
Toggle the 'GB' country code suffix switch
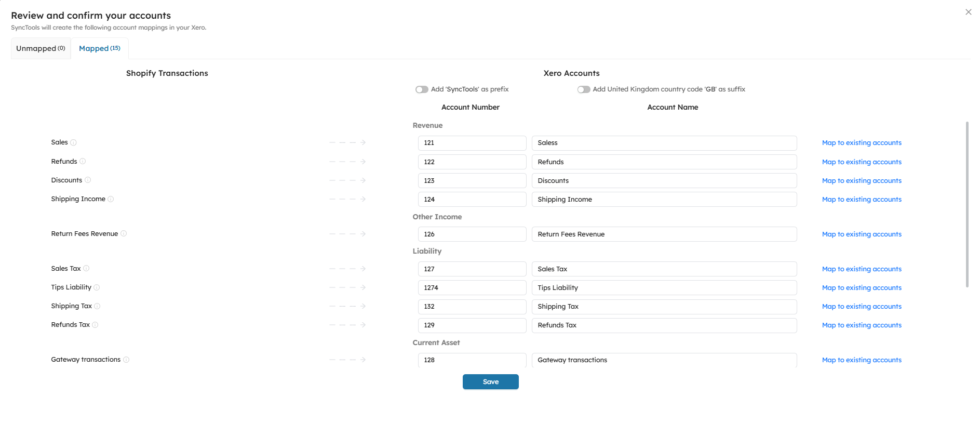point(584,89)
